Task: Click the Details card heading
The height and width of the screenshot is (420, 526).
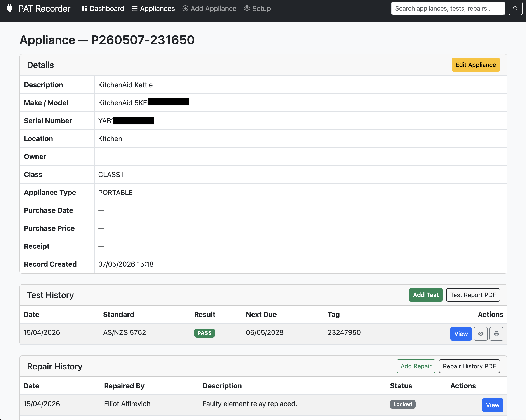Action: pyautogui.click(x=40, y=65)
